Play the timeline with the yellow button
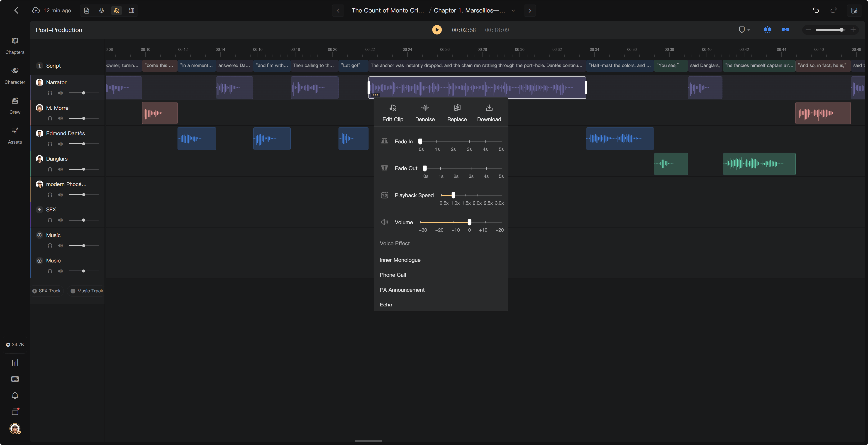 point(437,30)
